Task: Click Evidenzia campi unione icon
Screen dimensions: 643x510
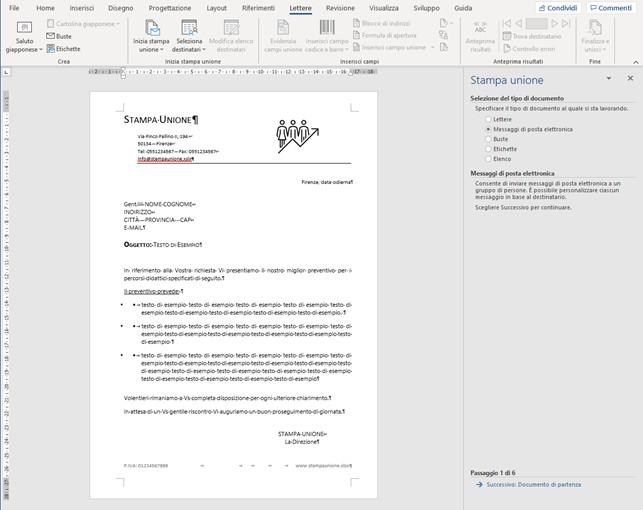Action: coord(283,28)
